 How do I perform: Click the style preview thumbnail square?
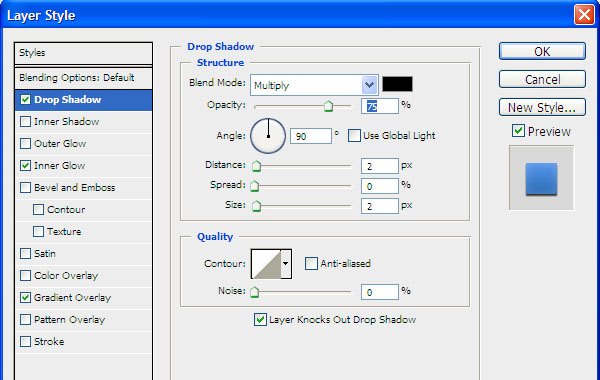click(x=541, y=178)
